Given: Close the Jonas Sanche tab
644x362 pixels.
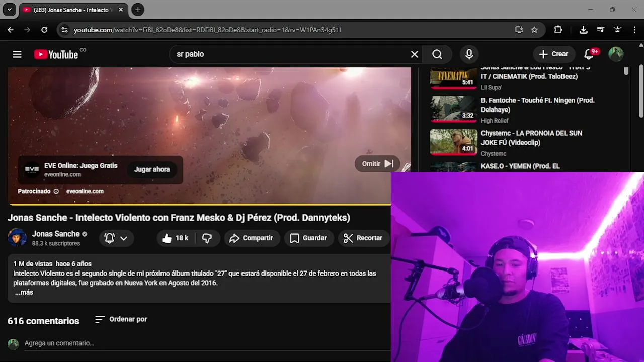Looking at the screenshot, I should pos(121,10).
